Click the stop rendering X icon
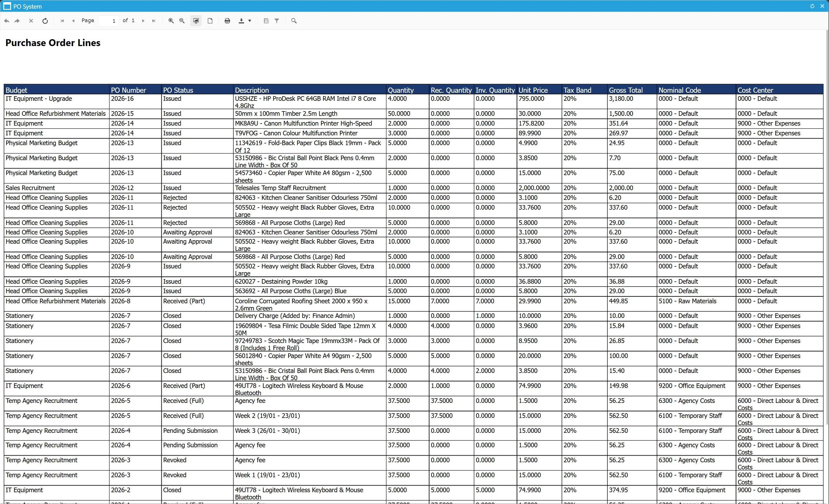 [x=31, y=21]
